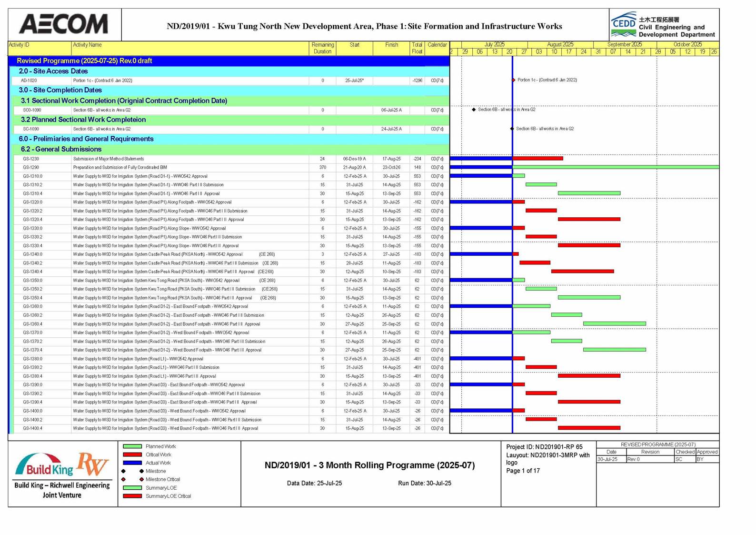The image size is (756, 535).
Task: Click the September 2025 timescale header
Action: coord(625,44)
